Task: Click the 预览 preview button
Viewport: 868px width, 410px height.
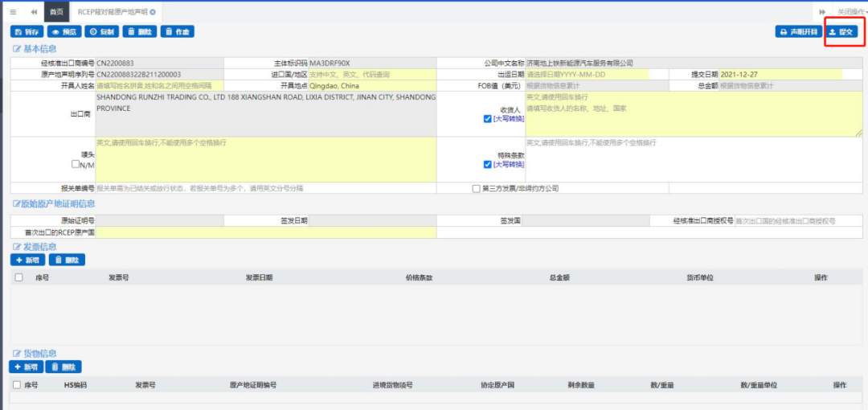Action: 64,31
